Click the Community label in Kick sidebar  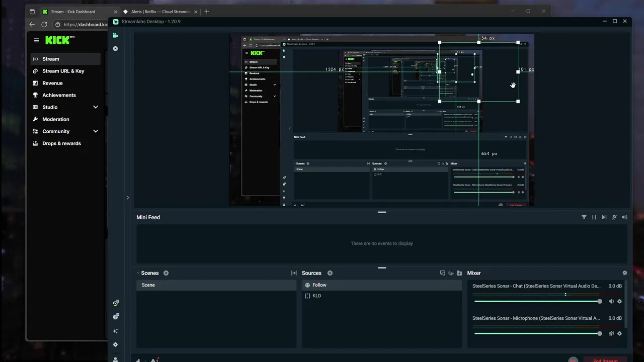(x=56, y=131)
